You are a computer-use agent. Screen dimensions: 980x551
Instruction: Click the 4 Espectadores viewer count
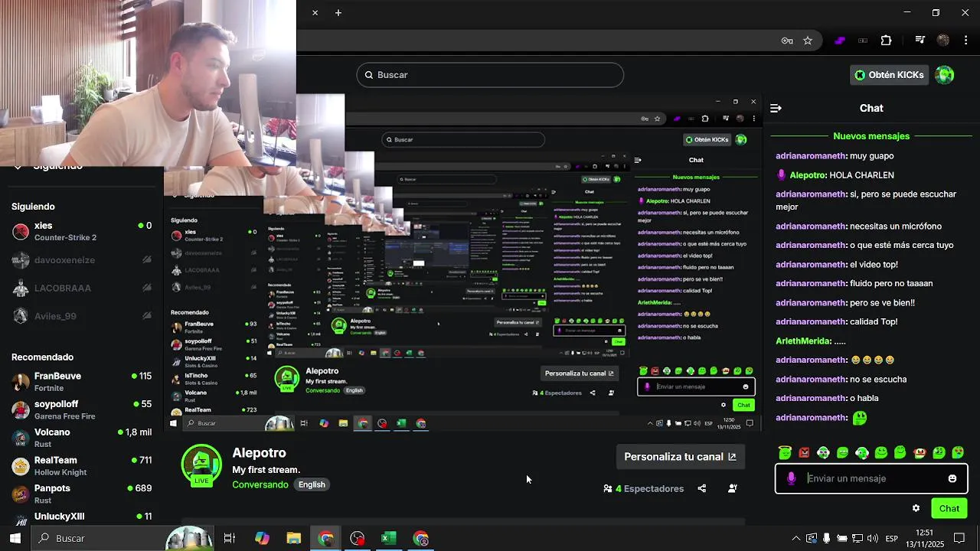coord(643,488)
